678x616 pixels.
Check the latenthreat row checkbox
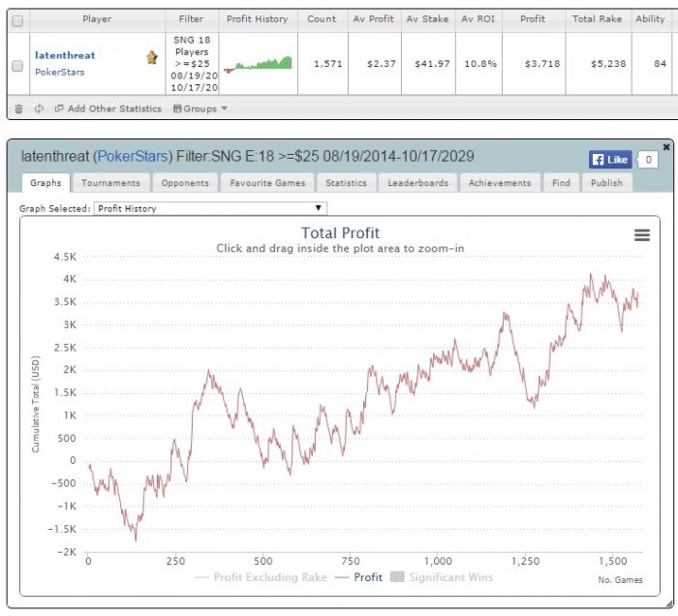[x=17, y=66]
